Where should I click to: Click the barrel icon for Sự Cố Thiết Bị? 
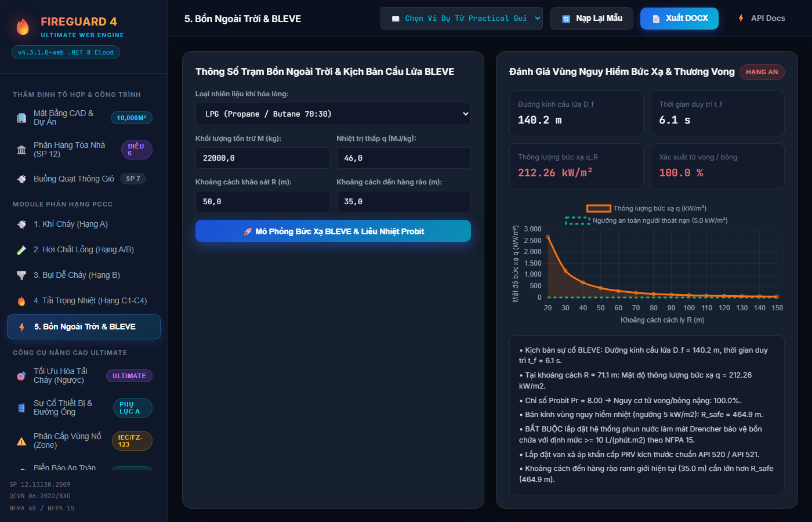(21, 408)
